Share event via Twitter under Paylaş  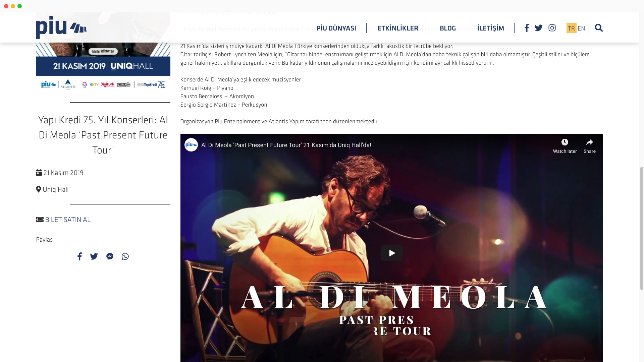tap(94, 256)
